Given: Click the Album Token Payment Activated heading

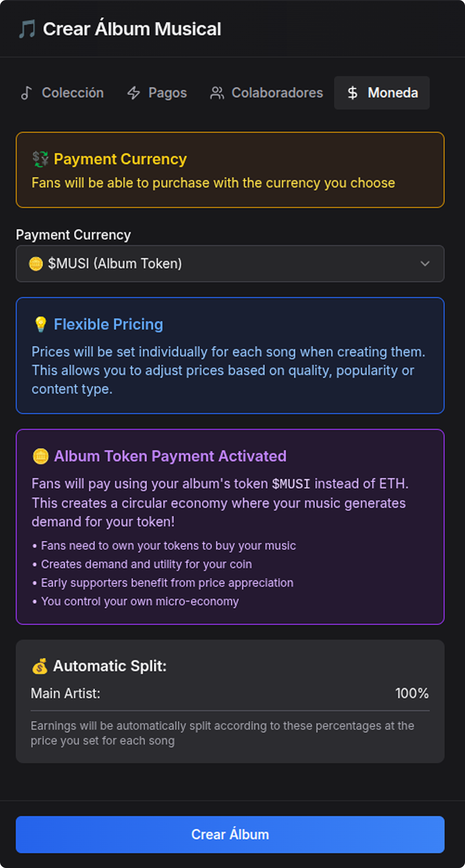Looking at the screenshot, I should coord(170,456).
